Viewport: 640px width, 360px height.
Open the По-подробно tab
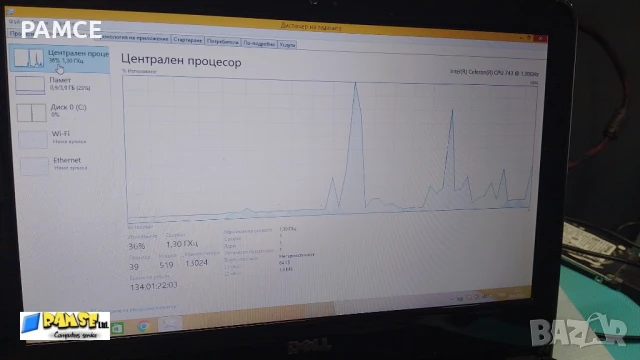pyautogui.click(x=259, y=43)
